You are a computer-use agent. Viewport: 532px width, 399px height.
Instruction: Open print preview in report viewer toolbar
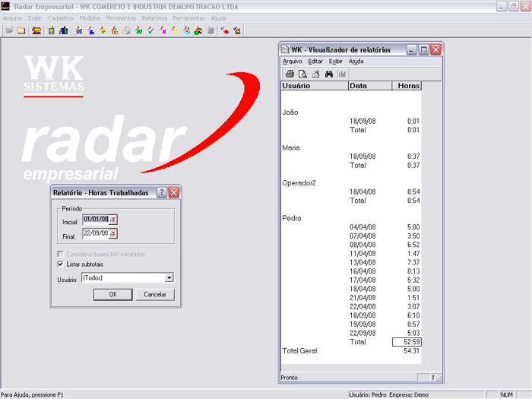point(302,74)
